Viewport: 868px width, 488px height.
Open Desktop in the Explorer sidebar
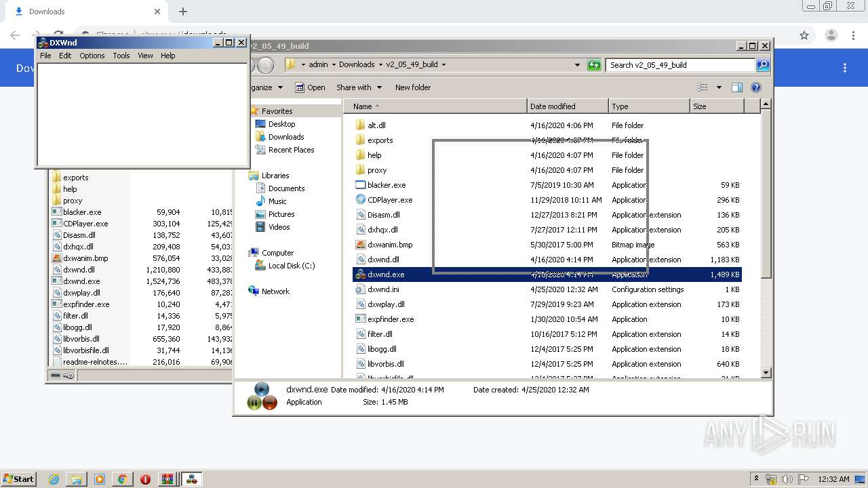point(281,124)
